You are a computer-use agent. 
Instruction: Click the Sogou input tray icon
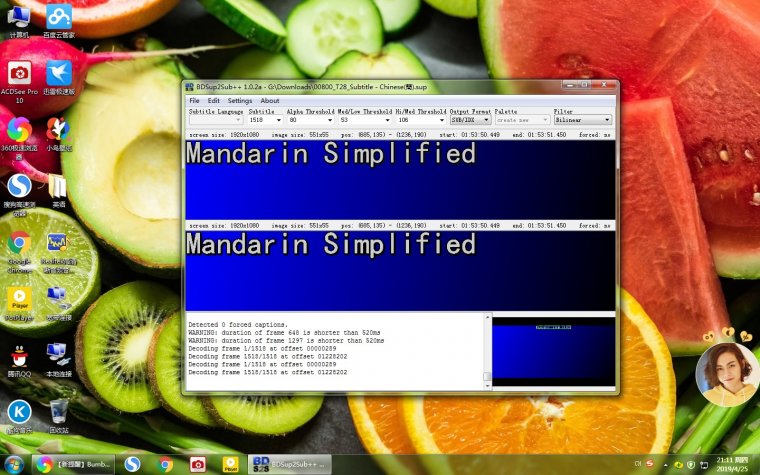tap(649, 464)
